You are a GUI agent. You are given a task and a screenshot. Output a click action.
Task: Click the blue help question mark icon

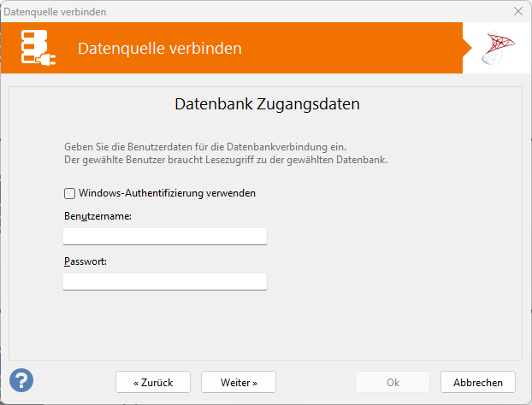tap(21, 380)
